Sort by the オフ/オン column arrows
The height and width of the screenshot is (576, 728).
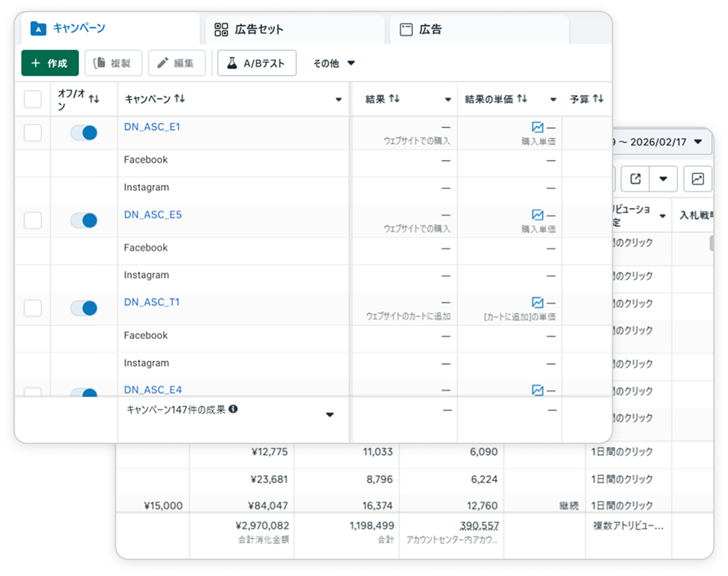(x=93, y=99)
